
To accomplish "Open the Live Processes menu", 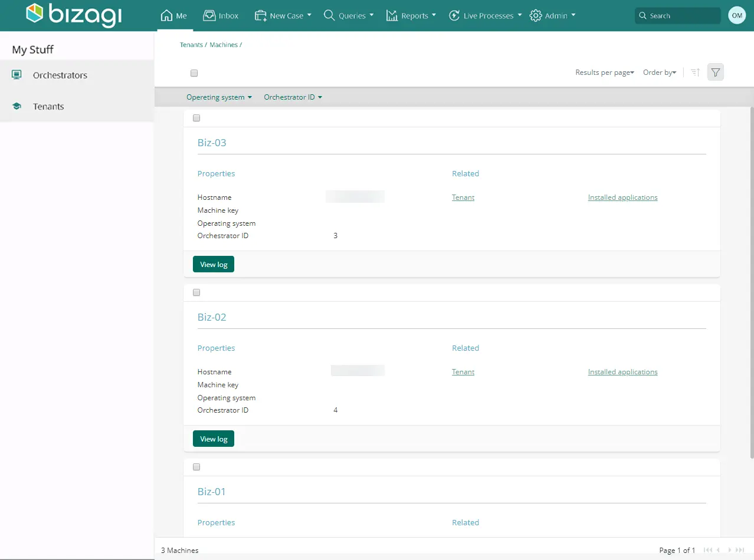I will pyautogui.click(x=485, y=16).
